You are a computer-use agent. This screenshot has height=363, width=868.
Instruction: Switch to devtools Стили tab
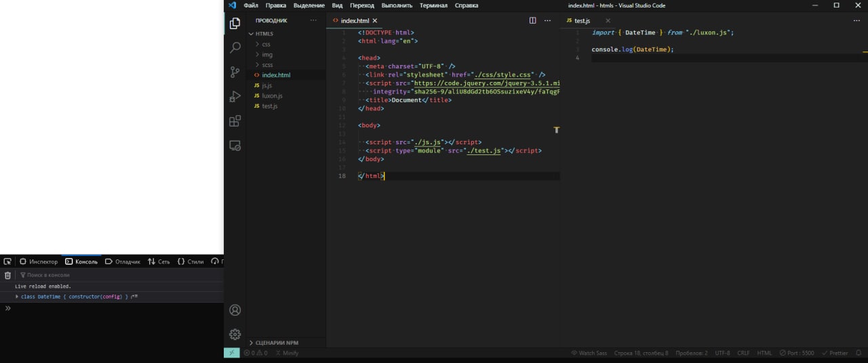tap(191, 261)
